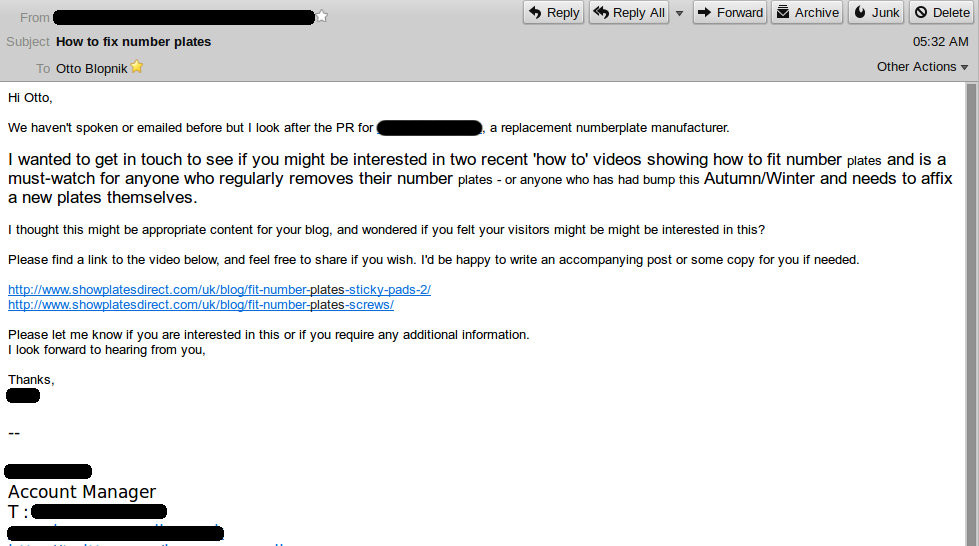The width and height of the screenshot is (979, 546).
Task: Open the Reply All dropdown arrow
Action: (679, 12)
